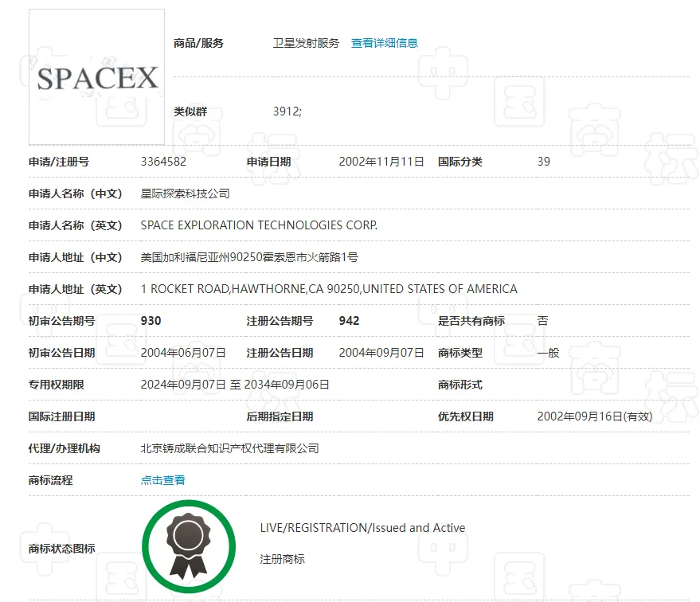The height and width of the screenshot is (602, 700).
Task: Click the 商标状态图标 label
Action: [x=61, y=549]
